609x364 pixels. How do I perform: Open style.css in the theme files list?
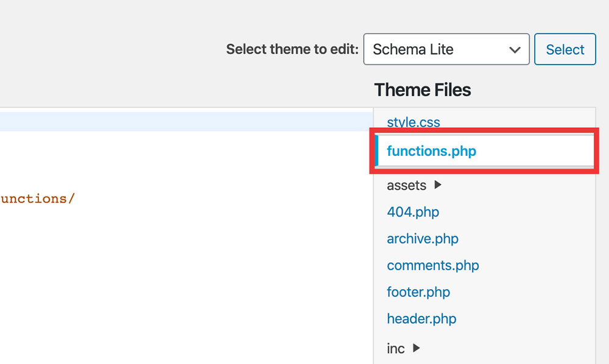[x=413, y=122]
